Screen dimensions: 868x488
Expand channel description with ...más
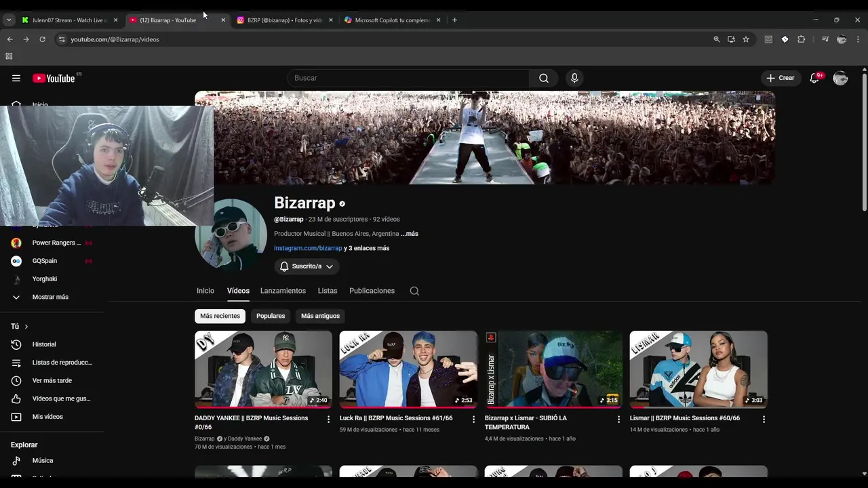(x=410, y=234)
